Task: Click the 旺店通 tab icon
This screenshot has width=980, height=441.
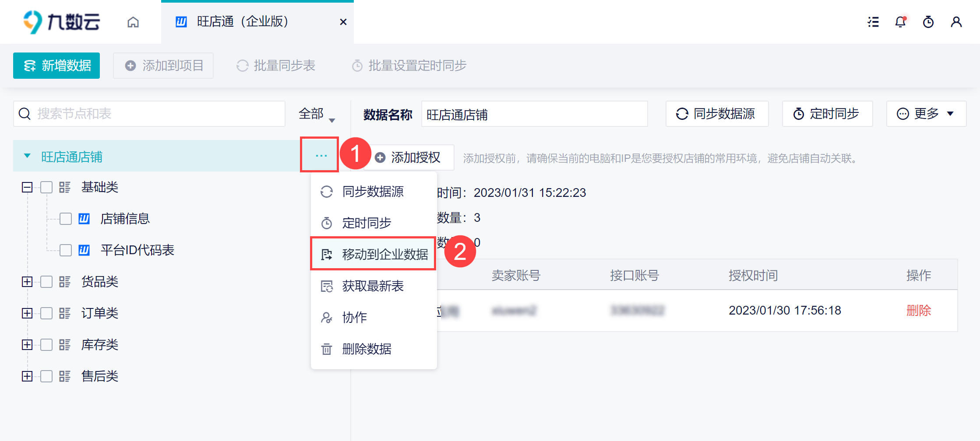Action: pos(181,22)
